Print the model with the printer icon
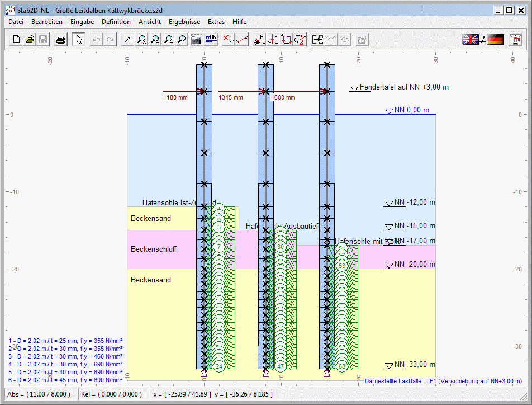 point(61,40)
